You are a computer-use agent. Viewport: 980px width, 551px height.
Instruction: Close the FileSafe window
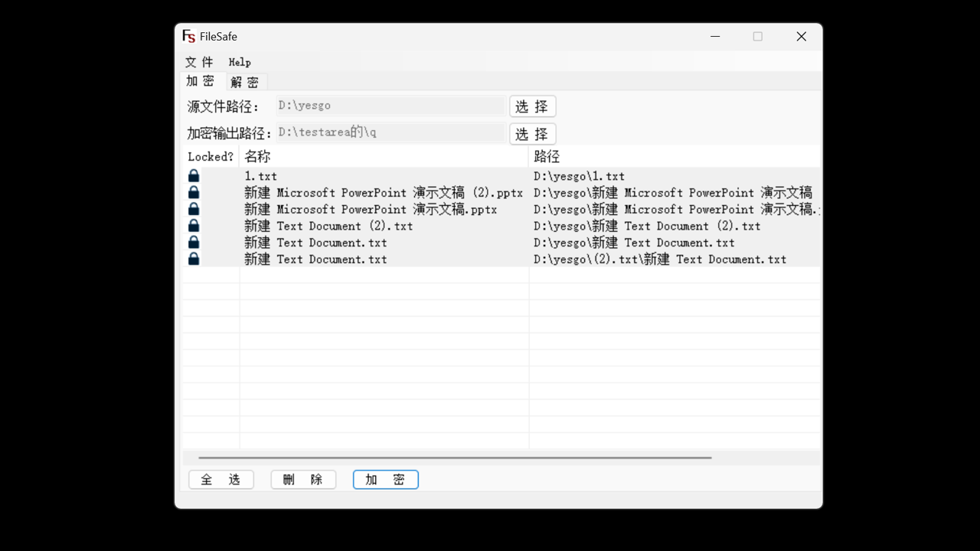click(x=801, y=36)
